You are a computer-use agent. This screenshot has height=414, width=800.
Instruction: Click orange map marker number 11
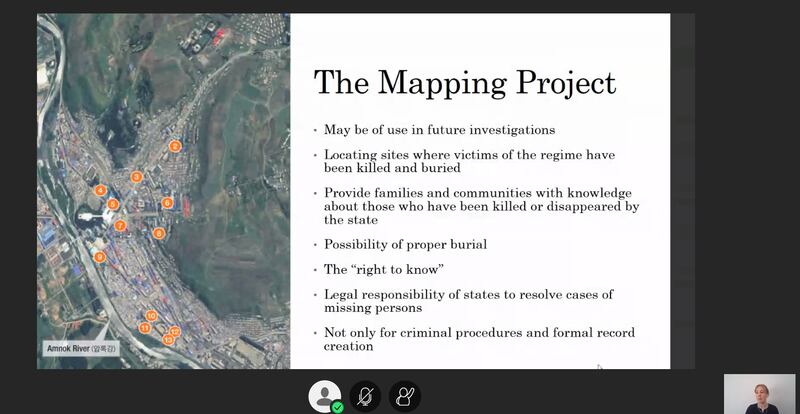tap(145, 328)
